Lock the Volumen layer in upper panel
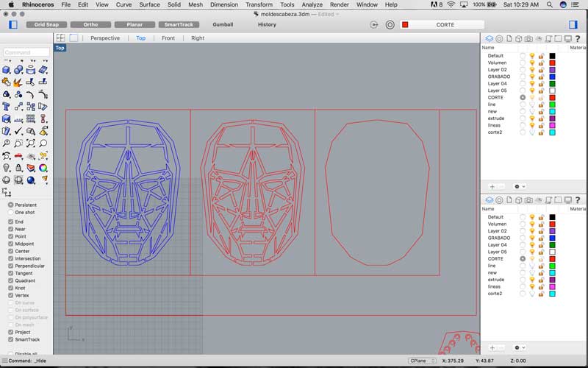Screen dimensions: 588x368 541,63
